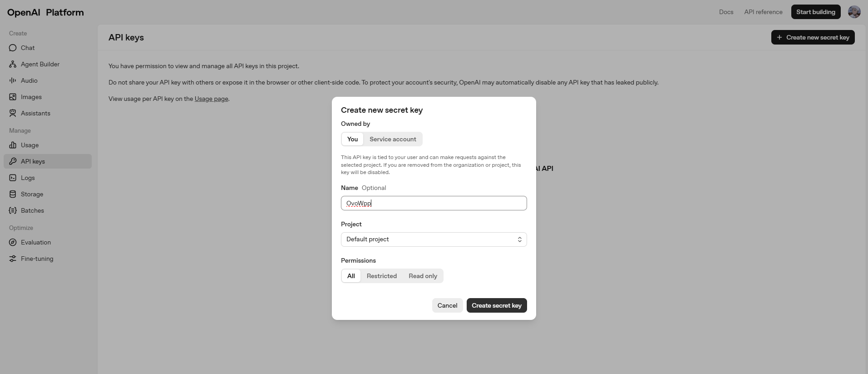Click the Audio waveform icon
Screen dimensions: 868x374
(13, 80)
